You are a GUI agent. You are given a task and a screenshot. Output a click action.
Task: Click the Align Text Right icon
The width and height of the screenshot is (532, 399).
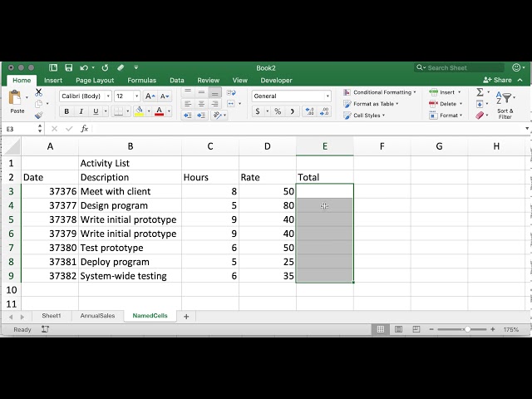click(214, 104)
